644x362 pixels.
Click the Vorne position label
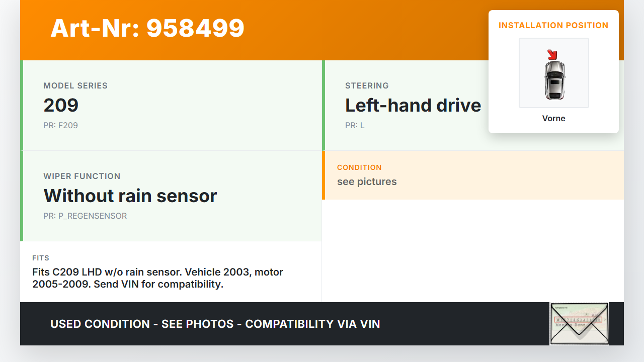pyautogui.click(x=553, y=119)
